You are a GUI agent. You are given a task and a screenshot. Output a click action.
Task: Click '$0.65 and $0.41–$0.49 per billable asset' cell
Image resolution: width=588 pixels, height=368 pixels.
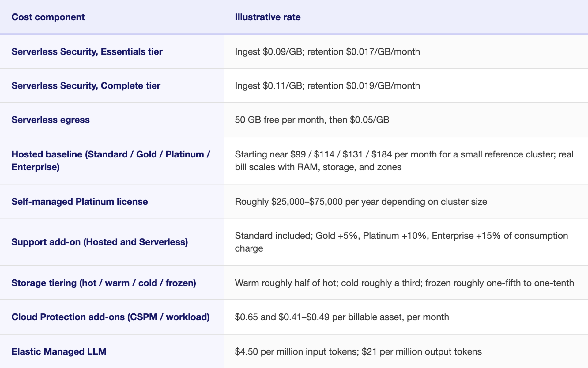click(x=342, y=317)
